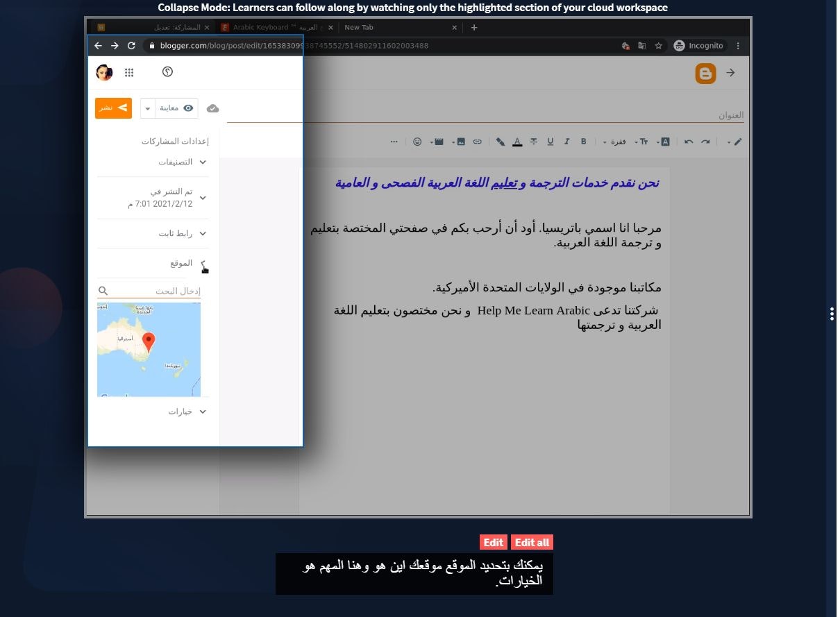Open the Help question-mark icon

coord(167,72)
